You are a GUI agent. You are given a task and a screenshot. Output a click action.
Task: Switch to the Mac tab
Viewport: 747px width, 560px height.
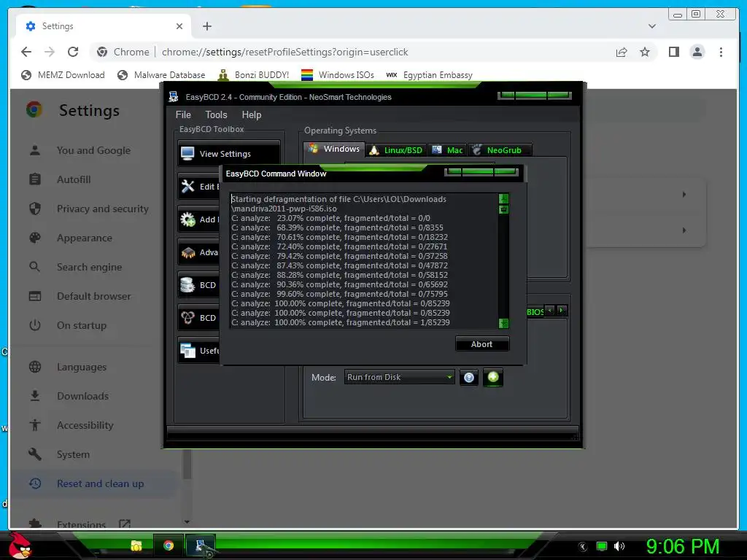[447, 150]
